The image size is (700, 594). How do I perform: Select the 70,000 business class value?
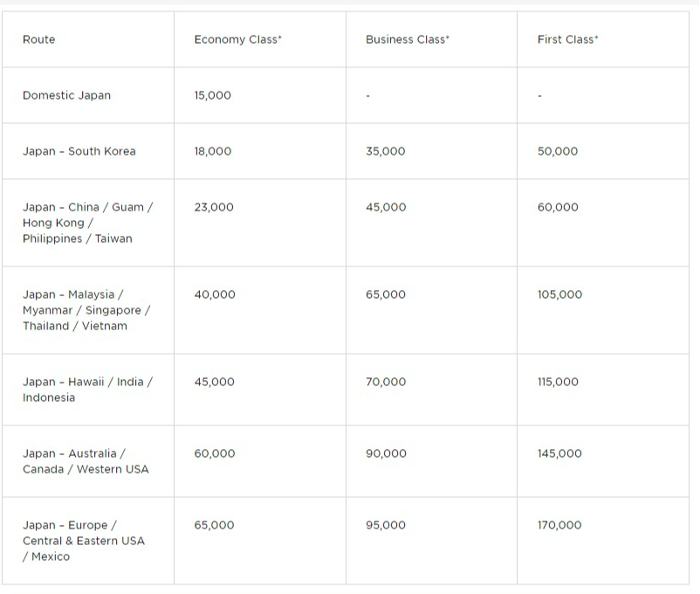pos(386,382)
